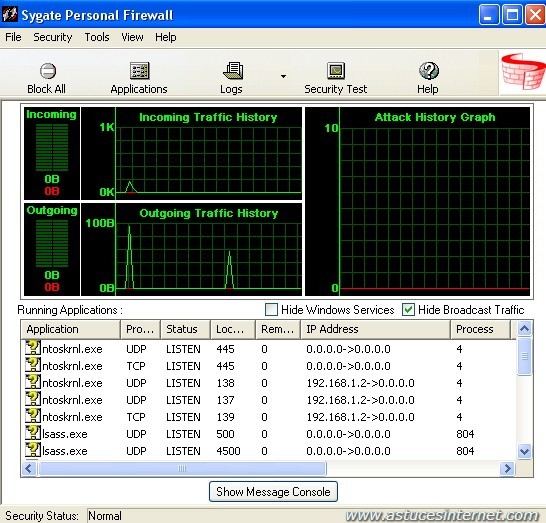
Task: Select ntoskrnl.exe icon on port 138 row
Action: pyautogui.click(x=33, y=382)
